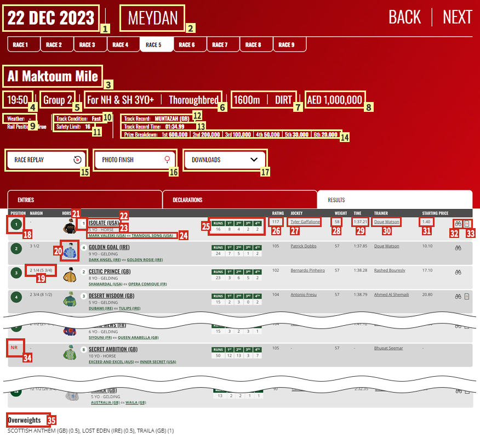Go to the Next race meeting
This screenshot has height=448, width=480.
click(457, 17)
